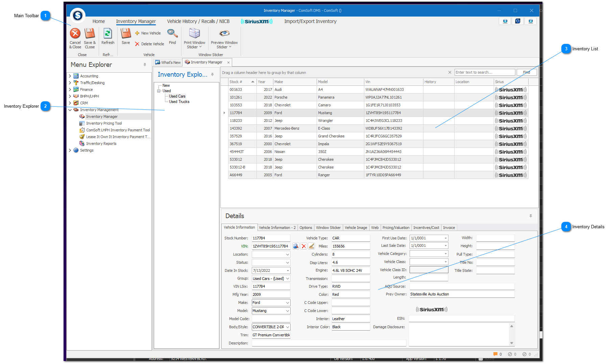Click the Prev Owner field
This screenshot has width=610, height=364.
click(x=462, y=294)
